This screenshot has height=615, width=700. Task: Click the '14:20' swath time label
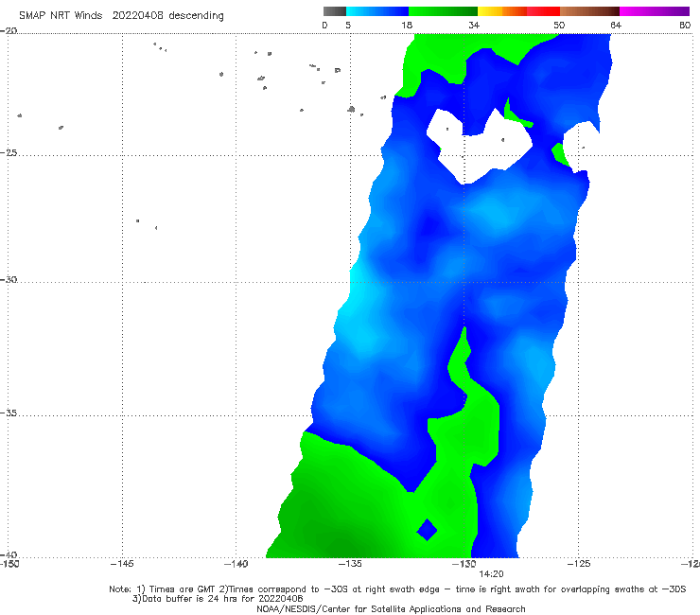click(x=491, y=574)
